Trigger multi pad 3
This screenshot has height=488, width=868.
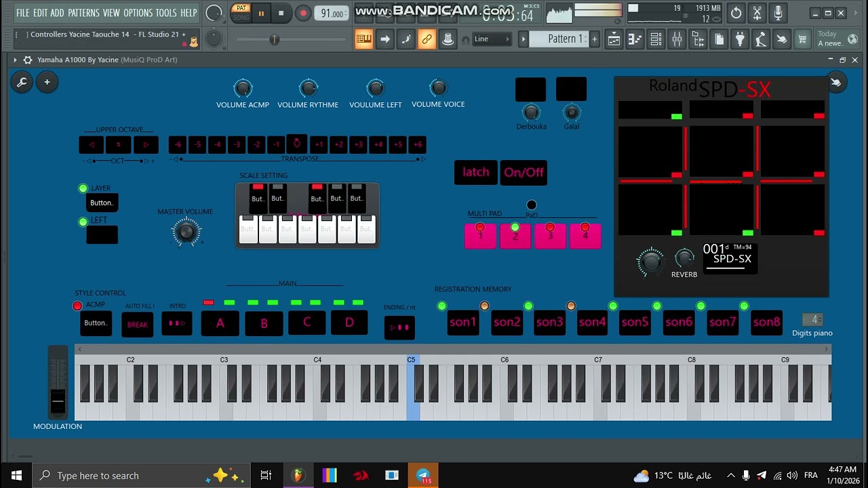click(x=550, y=236)
